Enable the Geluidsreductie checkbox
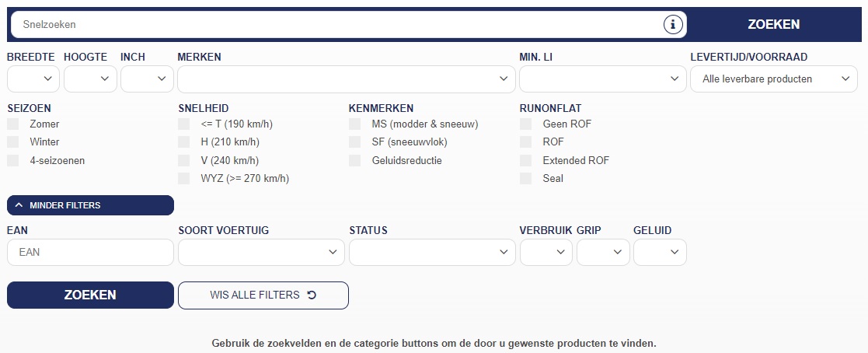 click(355, 161)
